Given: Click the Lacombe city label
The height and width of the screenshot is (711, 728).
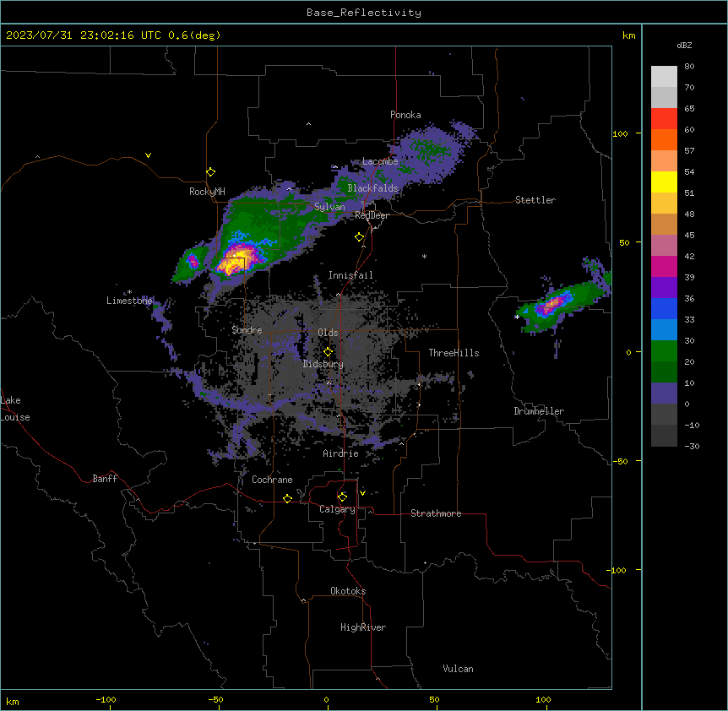Looking at the screenshot, I should (x=380, y=161).
